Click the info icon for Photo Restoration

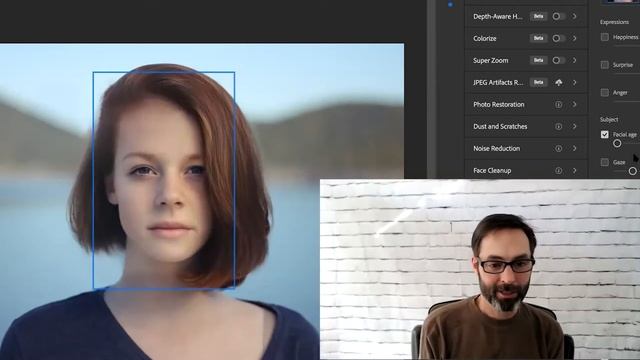click(x=558, y=104)
